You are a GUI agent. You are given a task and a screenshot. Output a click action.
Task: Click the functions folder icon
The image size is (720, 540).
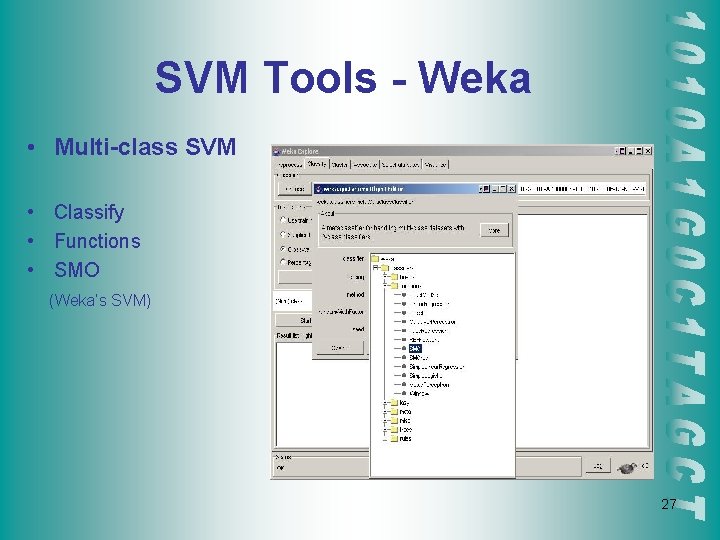point(394,286)
